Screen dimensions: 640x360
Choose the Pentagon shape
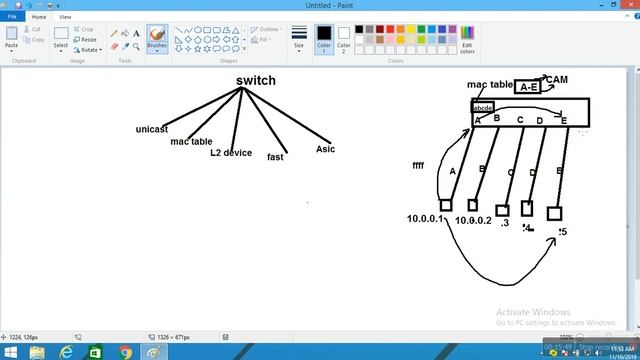[x=198, y=40]
